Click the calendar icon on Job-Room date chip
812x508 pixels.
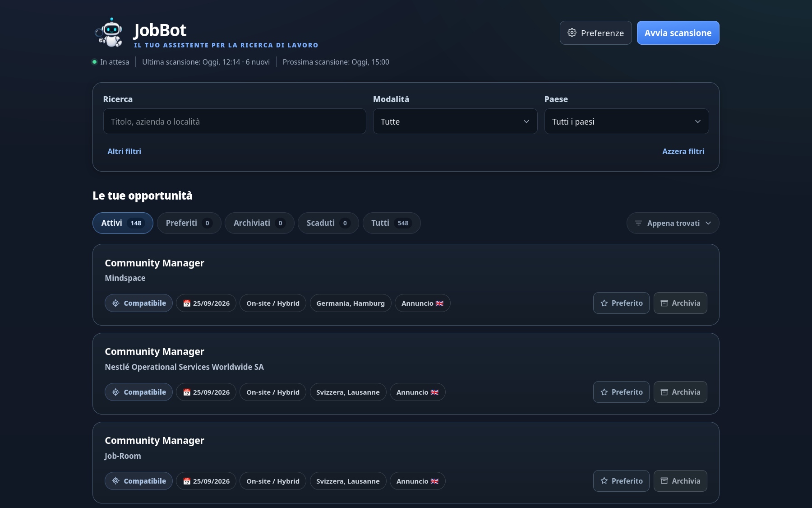[x=187, y=481]
